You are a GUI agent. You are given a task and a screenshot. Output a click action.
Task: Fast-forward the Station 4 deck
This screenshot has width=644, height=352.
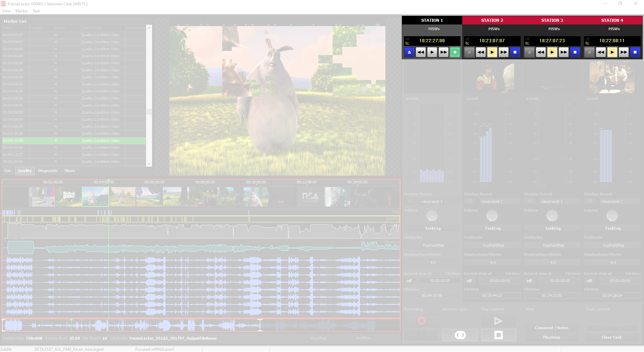point(624,52)
